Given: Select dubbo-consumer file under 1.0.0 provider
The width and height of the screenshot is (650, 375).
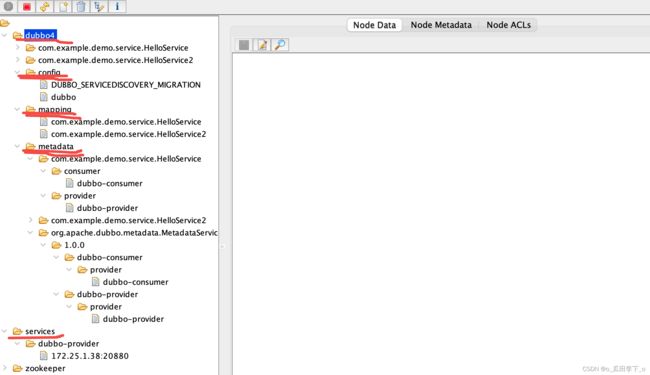Looking at the screenshot, I should pos(136,282).
